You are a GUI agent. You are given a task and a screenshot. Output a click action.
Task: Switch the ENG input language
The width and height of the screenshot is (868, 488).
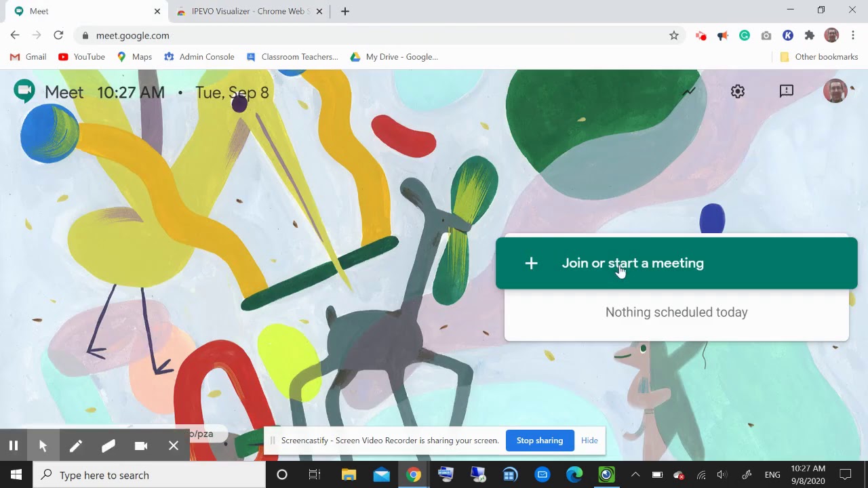click(772, 475)
